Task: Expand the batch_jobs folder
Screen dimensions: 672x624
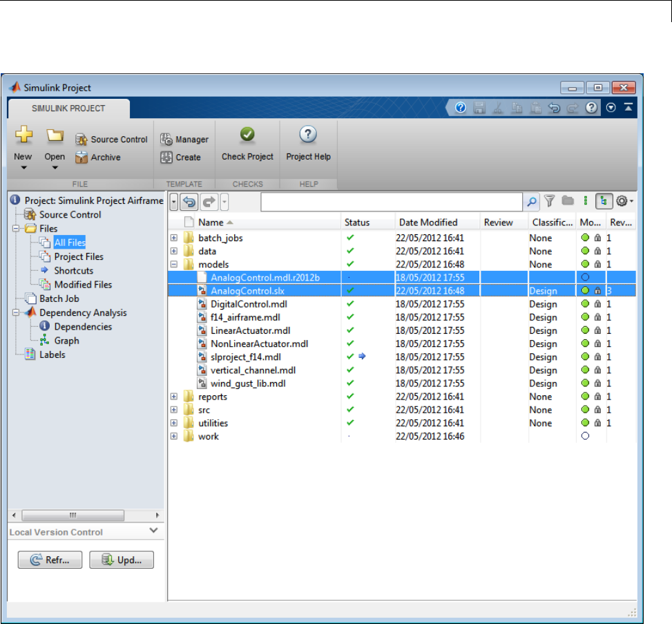Action: point(173,238)
